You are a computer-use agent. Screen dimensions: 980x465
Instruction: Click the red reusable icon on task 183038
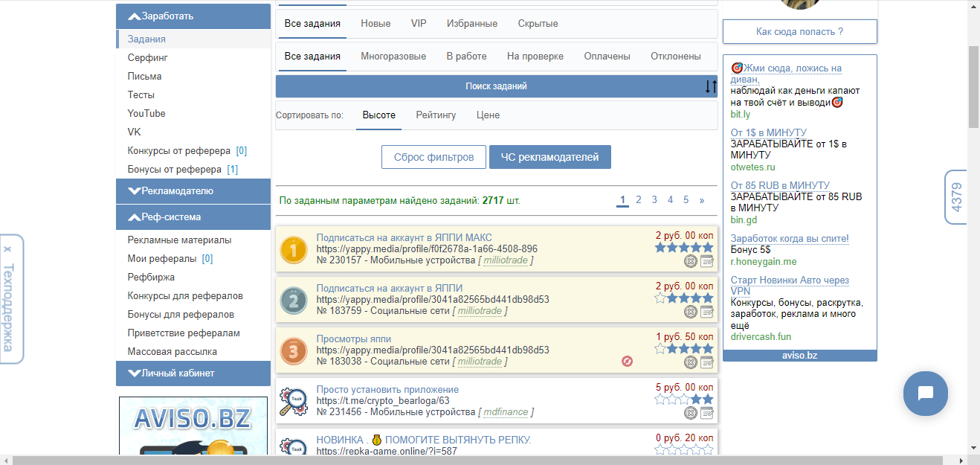click(x=628, y=362)
